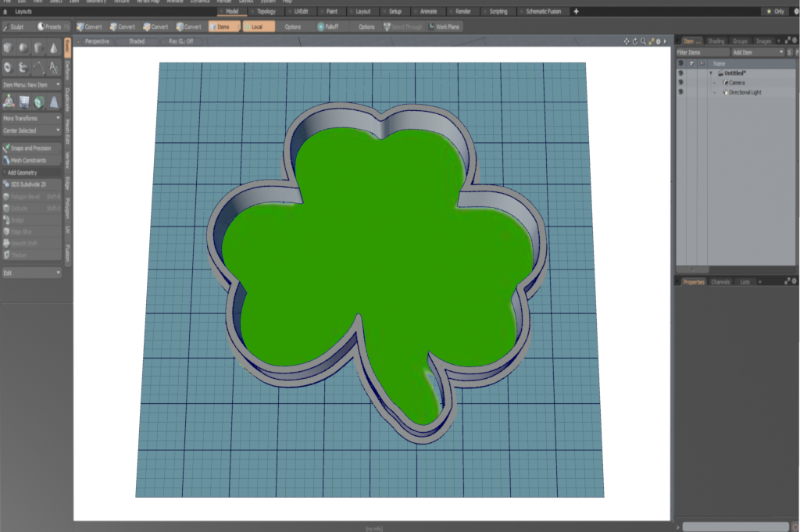
Task: Activate the Text tool icon
Action: coord(53,68)
